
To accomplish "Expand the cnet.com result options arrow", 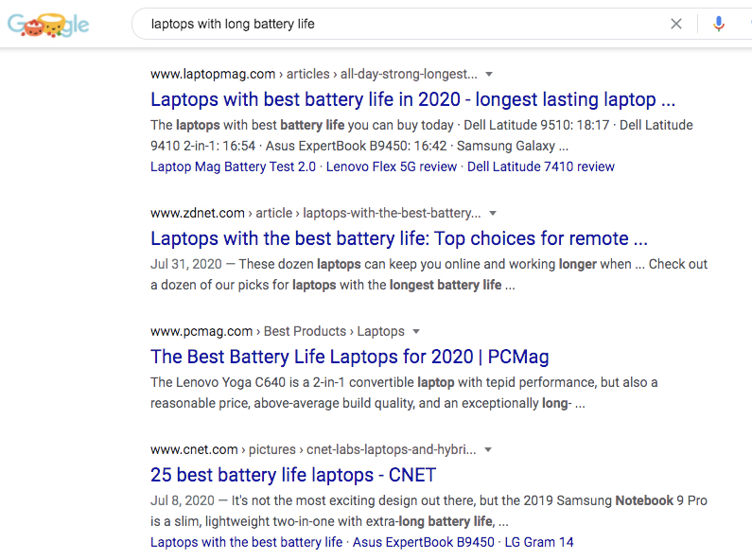I will coord(488,449).
